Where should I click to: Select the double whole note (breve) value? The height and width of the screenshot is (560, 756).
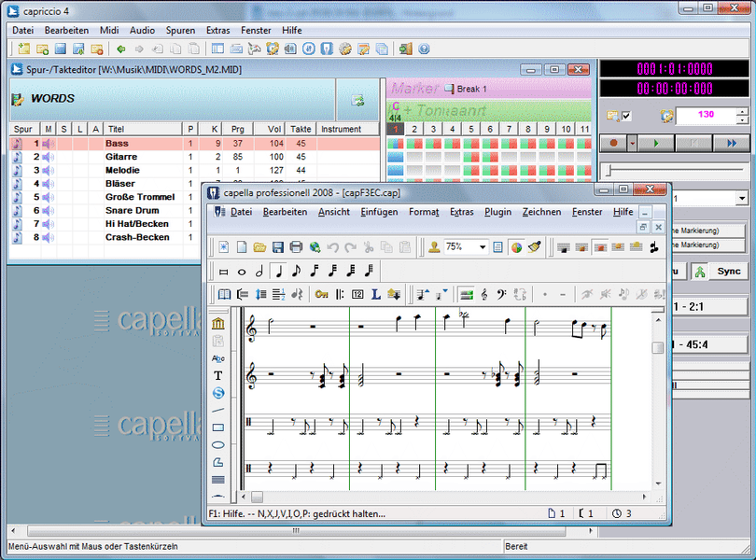click(x=223, y=272)
